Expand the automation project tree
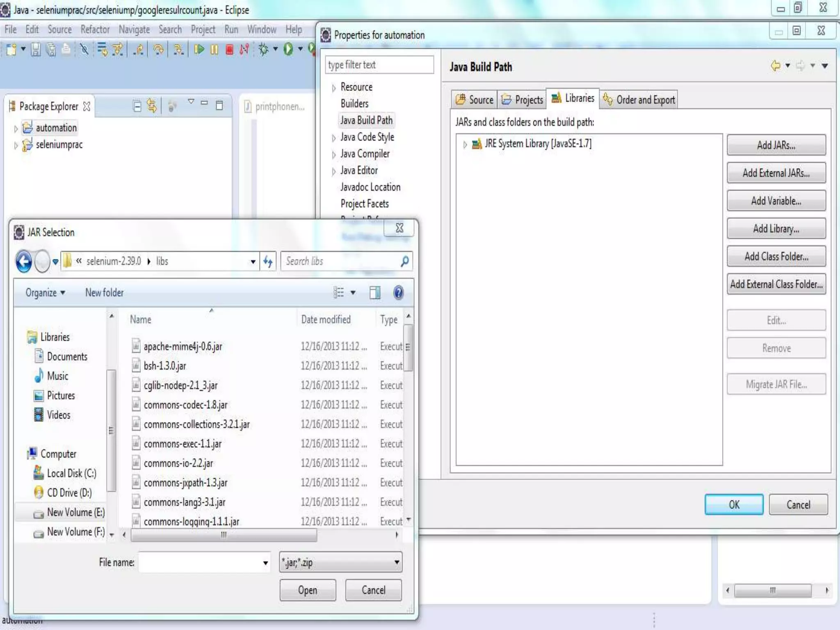 (x=16, y=129)
